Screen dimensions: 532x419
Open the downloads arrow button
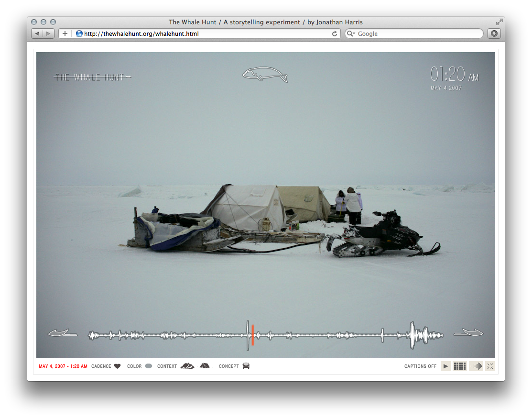pos(493,33)
